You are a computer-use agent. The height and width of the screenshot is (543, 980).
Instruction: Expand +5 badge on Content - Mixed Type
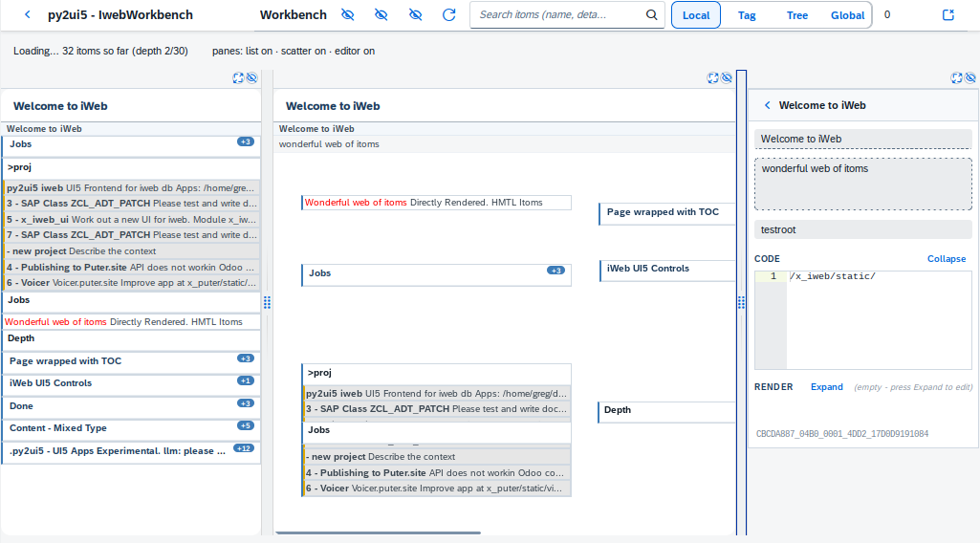(x=246, y=425)
